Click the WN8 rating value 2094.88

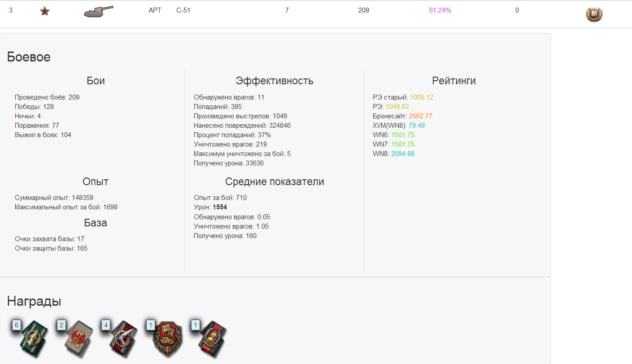click(x=403, y=154)
